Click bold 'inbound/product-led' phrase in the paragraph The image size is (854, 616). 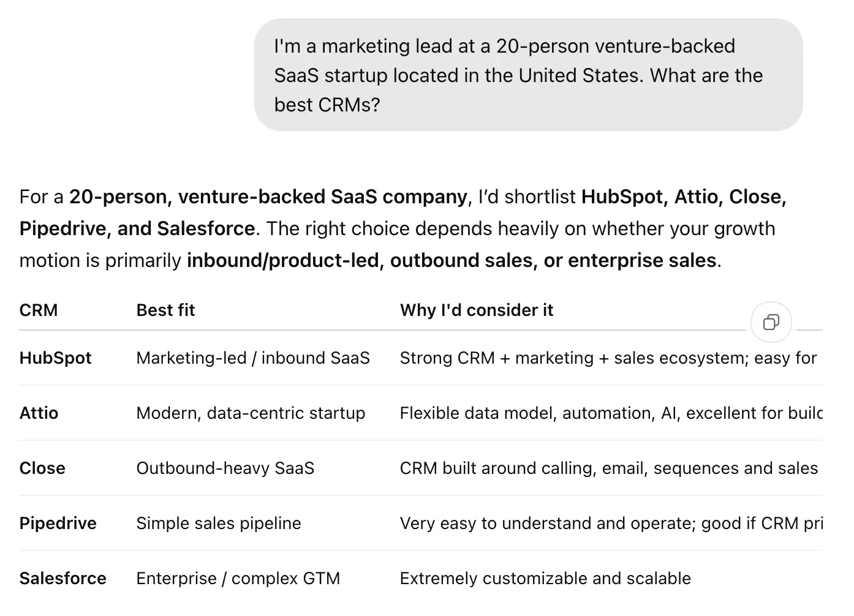[x=283, y=261]
